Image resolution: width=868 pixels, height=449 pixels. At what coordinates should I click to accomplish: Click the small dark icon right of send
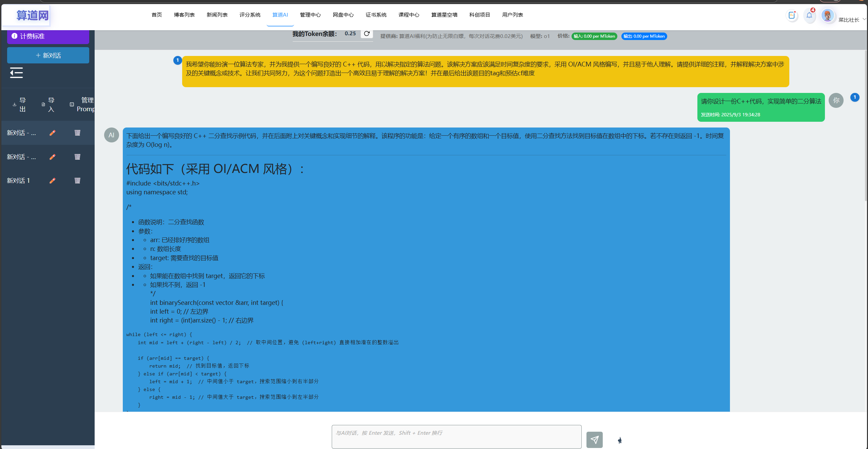click(x=620, y=440)
